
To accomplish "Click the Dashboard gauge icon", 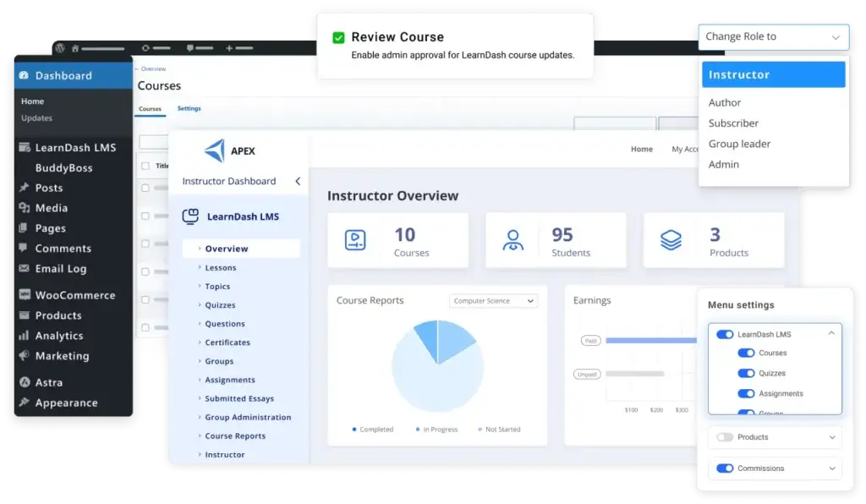I will 24,75.
